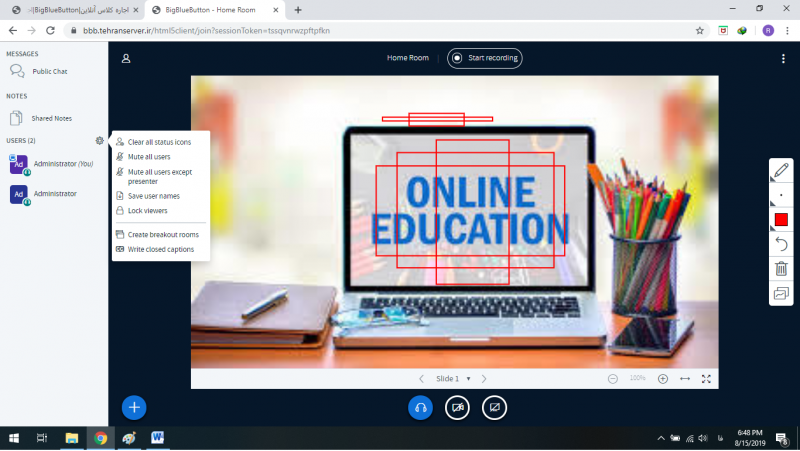The image size is (800, 451).
Task: Go to the next slide arrow
Action: 484,379
